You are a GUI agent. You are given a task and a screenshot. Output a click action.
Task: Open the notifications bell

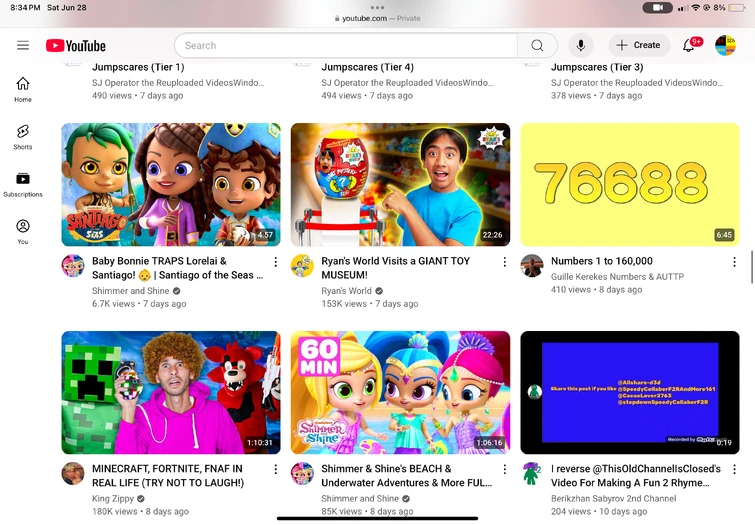coord(691,45)
